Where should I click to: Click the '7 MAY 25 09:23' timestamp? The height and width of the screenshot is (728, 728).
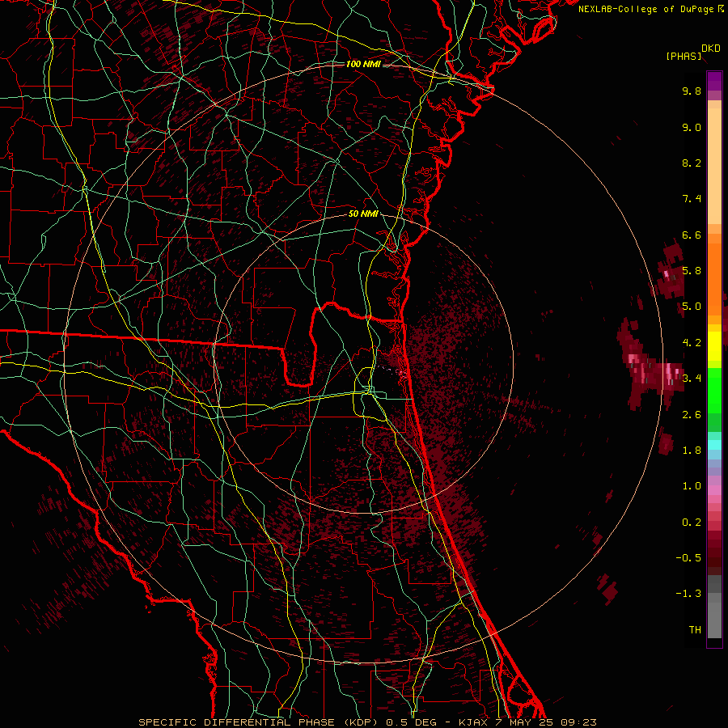click(548, 722)
